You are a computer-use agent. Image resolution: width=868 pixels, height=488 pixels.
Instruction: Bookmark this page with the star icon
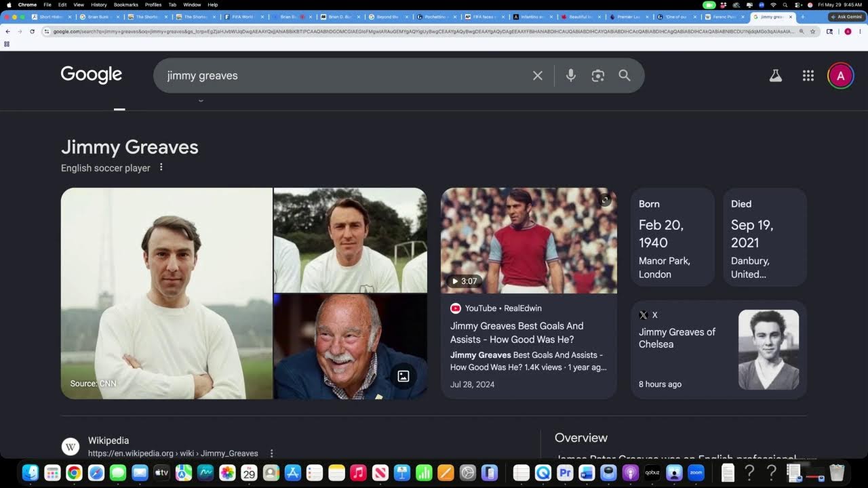click(812, 31)
